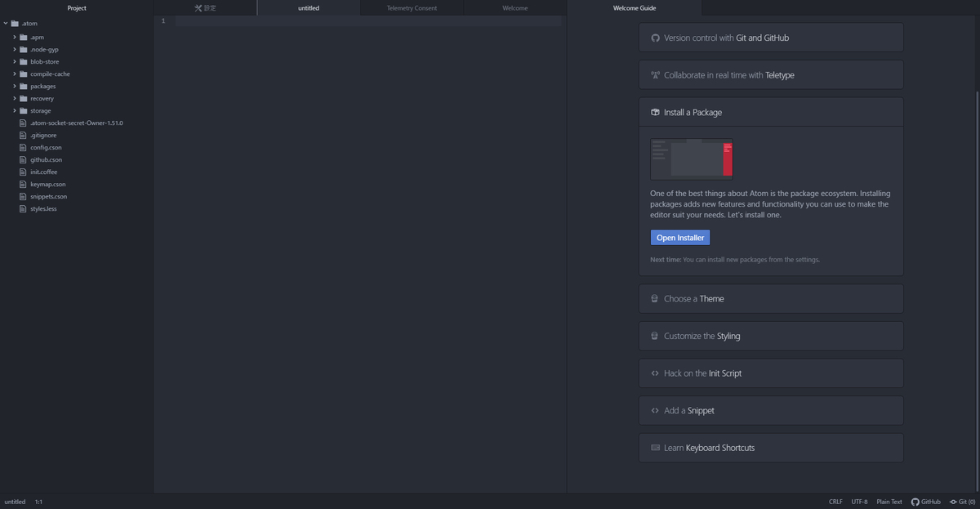This screenshot has height=509, width=980.
Task: Switch to the untitled editor tab
Action: [309, 7]
